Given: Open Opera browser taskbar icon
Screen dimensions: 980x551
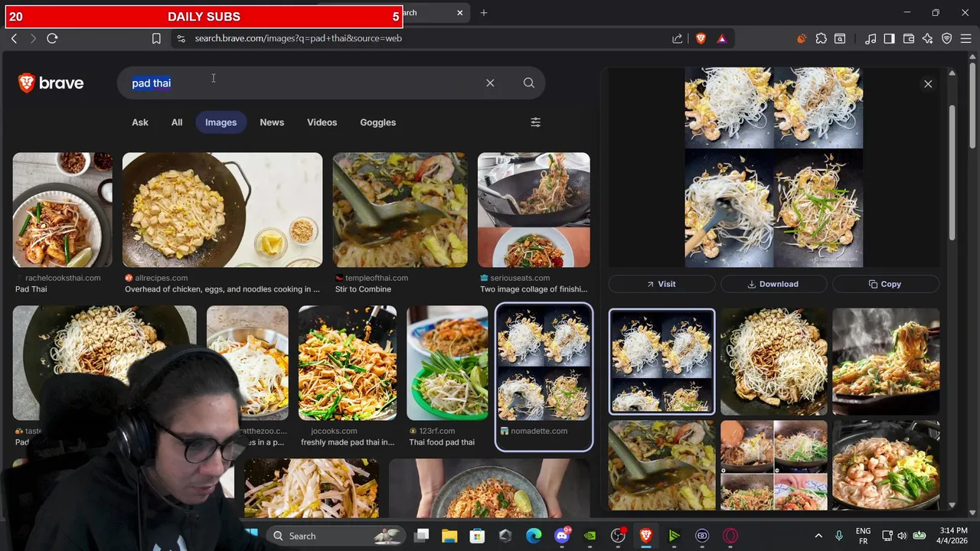Looking at the screenshot, I should click(x=730, y=536).
